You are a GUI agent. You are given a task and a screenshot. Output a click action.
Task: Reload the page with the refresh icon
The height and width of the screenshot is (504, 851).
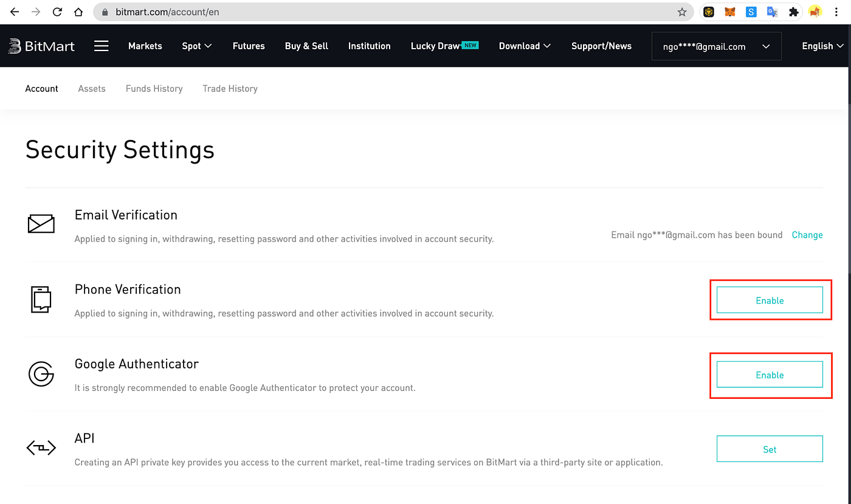tap(57, 12)
